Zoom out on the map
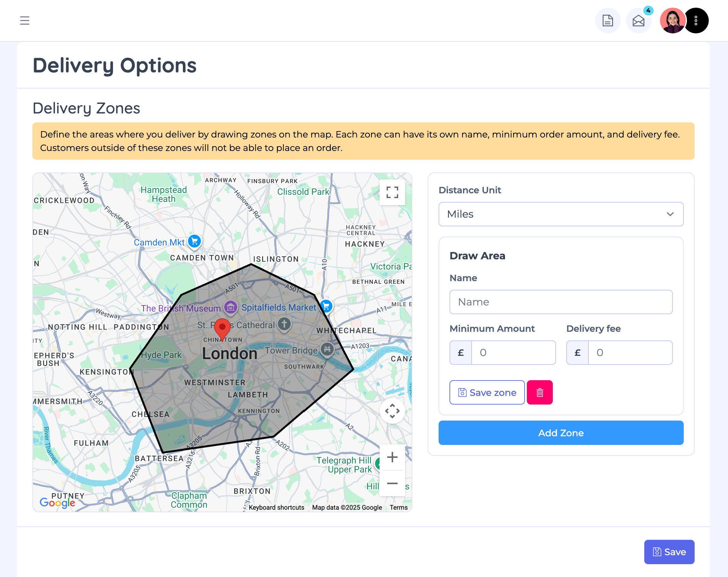 (392, 483)
